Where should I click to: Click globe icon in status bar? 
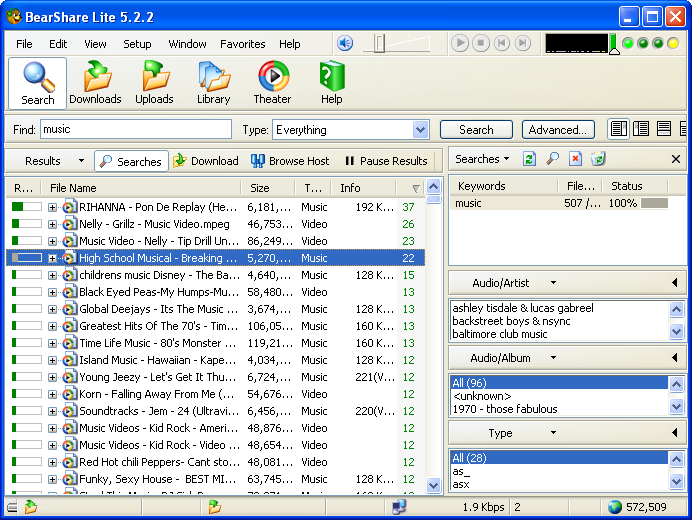click(614, 507)
